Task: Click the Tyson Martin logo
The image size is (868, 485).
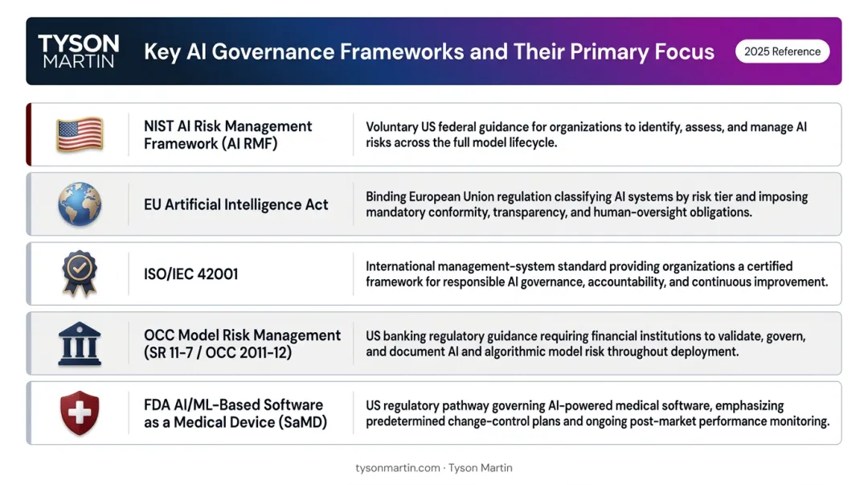Action: coord(79,51)
